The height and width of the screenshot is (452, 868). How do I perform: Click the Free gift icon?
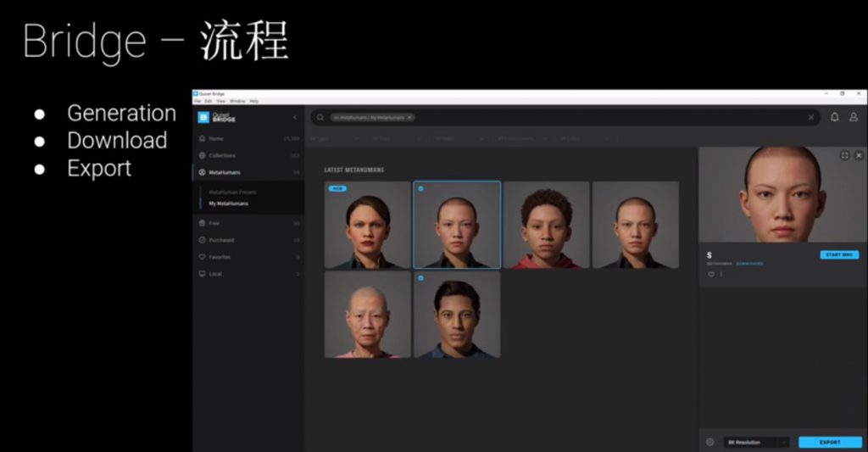point(202,223)
